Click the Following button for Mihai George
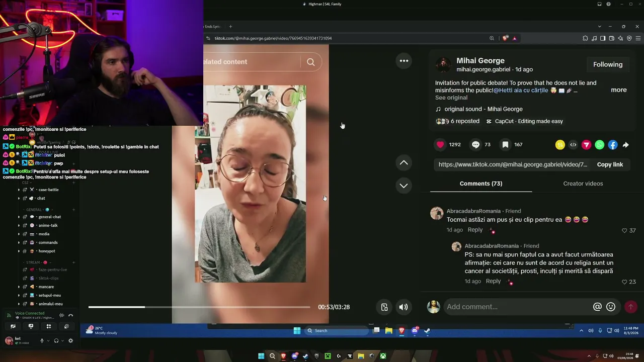This screenshot has width=644, height=362. coord(608,64)
